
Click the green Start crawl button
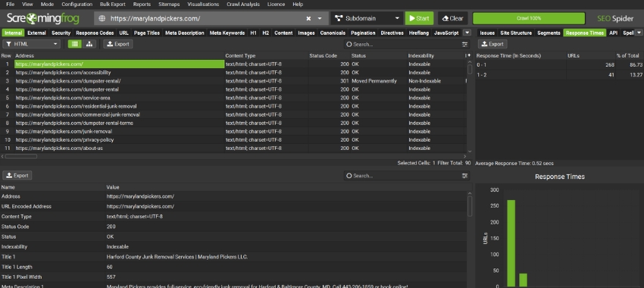pyautogui.click(x=419, y=18)
